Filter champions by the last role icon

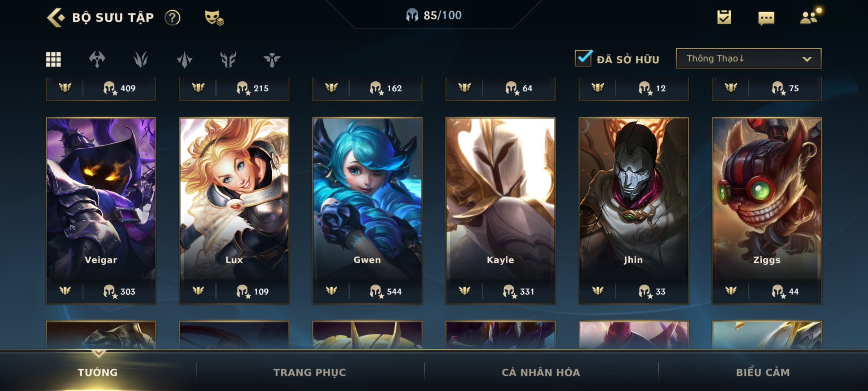(x=272, y=59)
